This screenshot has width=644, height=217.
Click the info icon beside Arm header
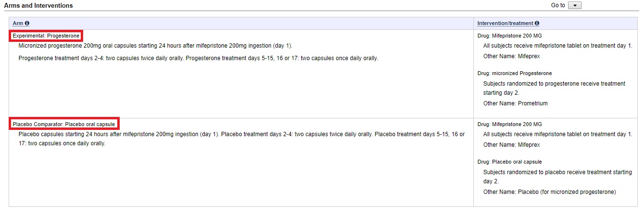[x=27, y=23]
